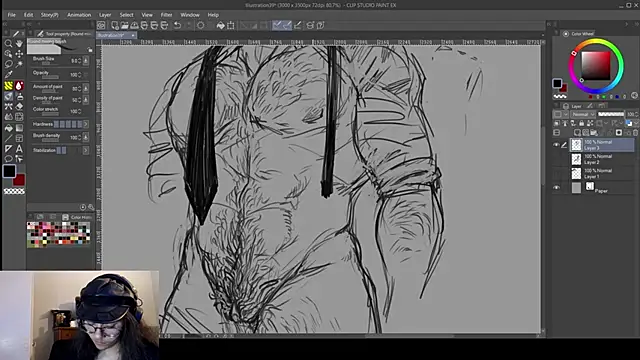Toggle visibility eye of Layer 3
This screenshot has height=360, width=640.
(556, 145)
